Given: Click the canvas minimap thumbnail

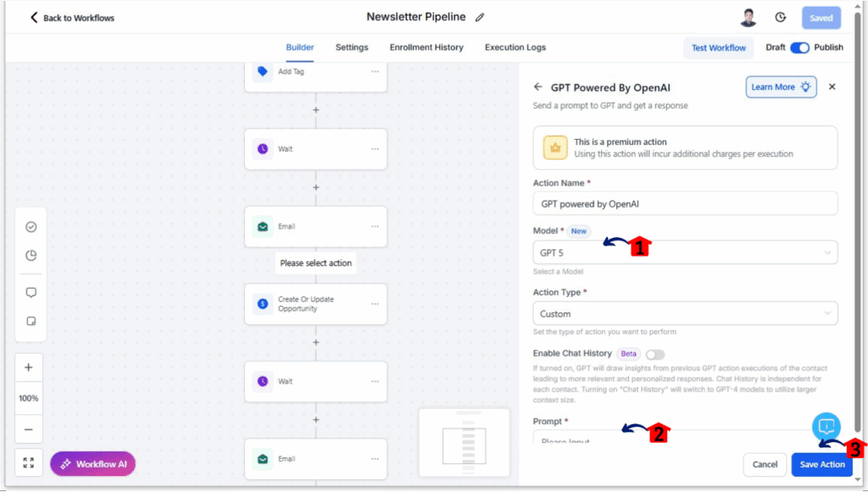Looking at the screenshot, I should (x=464, y=442).
